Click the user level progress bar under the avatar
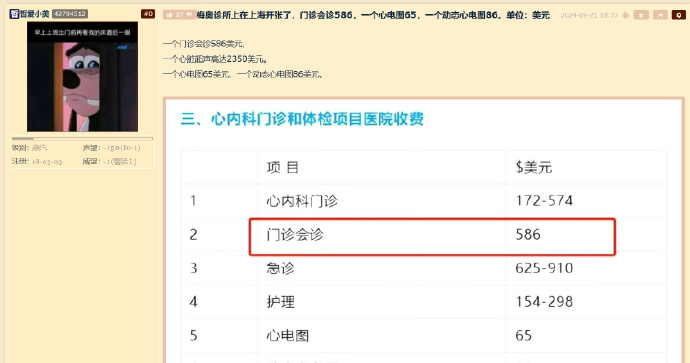The height and width of the screenshot is (363, 690). tap(82, 139)
